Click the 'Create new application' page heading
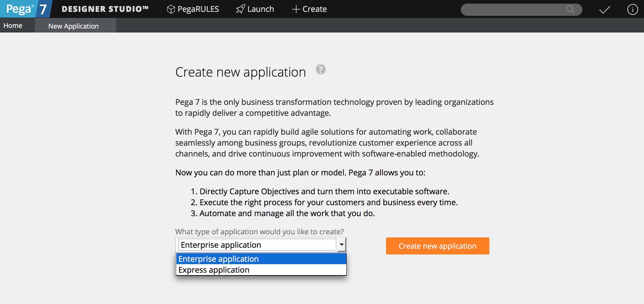The image size is (644, 304). (x=241, y=72)
